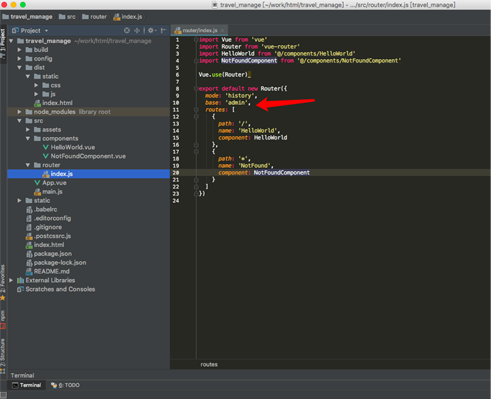Close the router/index.js editor tab
The image size is (491, 399).
[x=222, y=30]
